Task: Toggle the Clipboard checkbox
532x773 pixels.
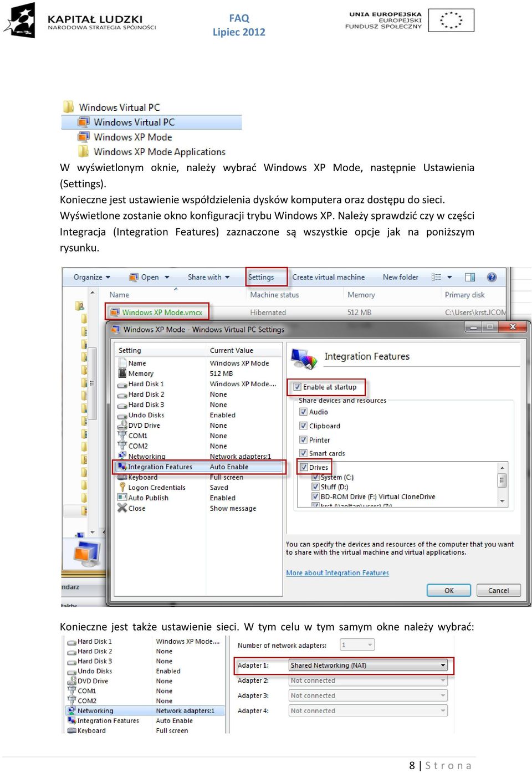Action: (303, 426)
